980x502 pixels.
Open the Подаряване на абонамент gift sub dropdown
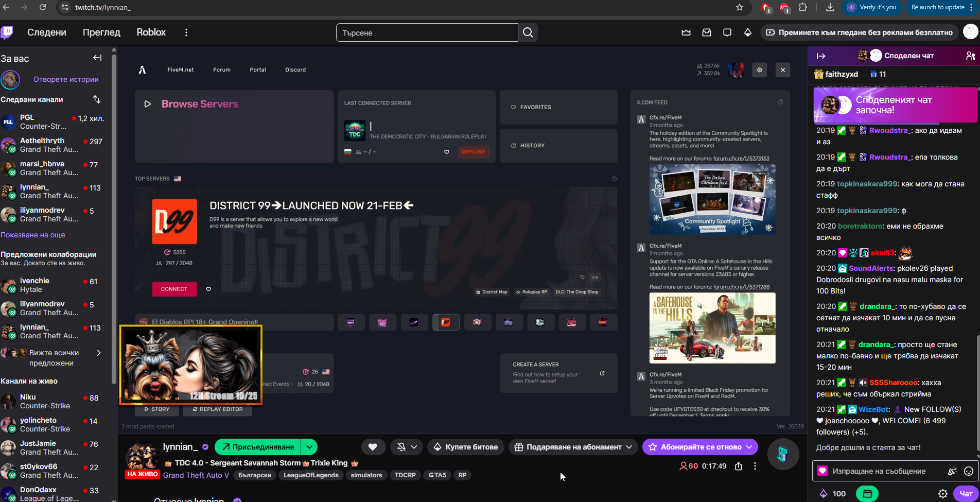573,447
